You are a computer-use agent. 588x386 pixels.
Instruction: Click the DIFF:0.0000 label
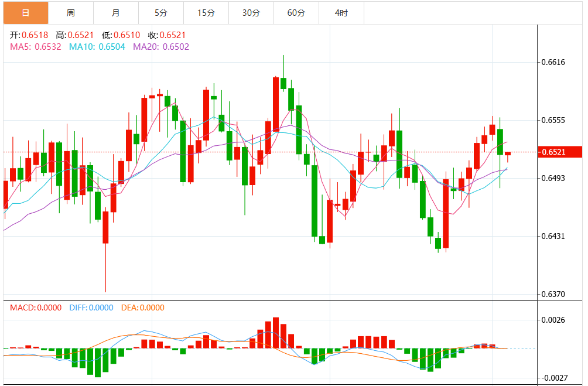(x=91, y=308)
